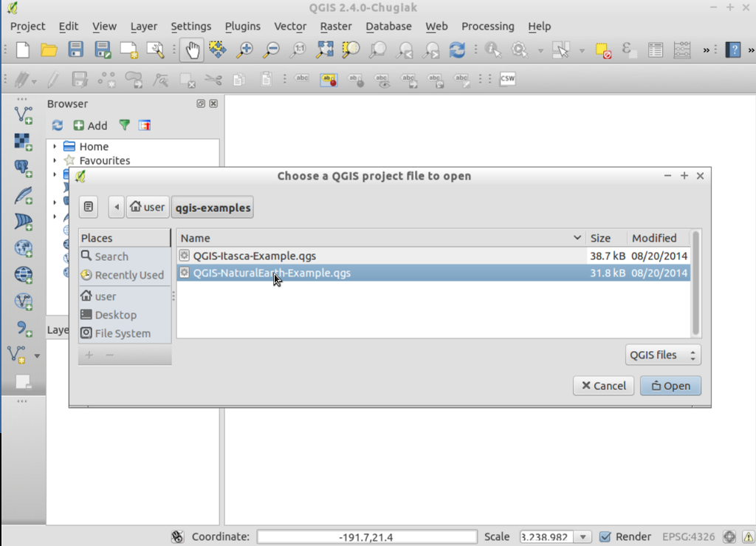Click the Add PostGIS Layer elephant icon

coord(23,168)
